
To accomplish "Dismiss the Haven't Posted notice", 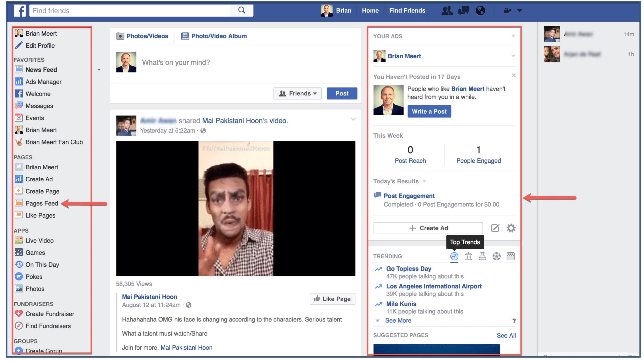I will pos(513,75).
